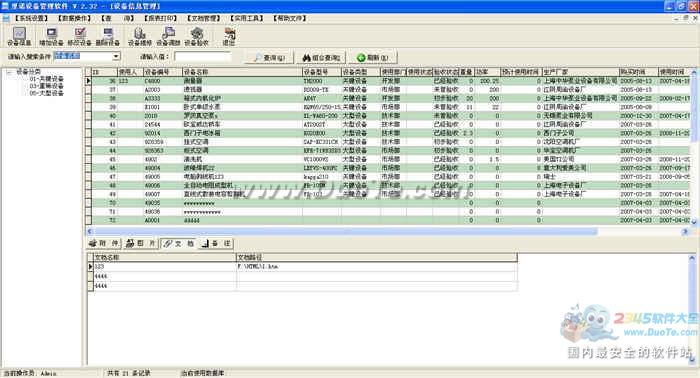Screen dimensions: 700x378
Task: Click the 增加设备 add device icon
Action: coord(51,36)
